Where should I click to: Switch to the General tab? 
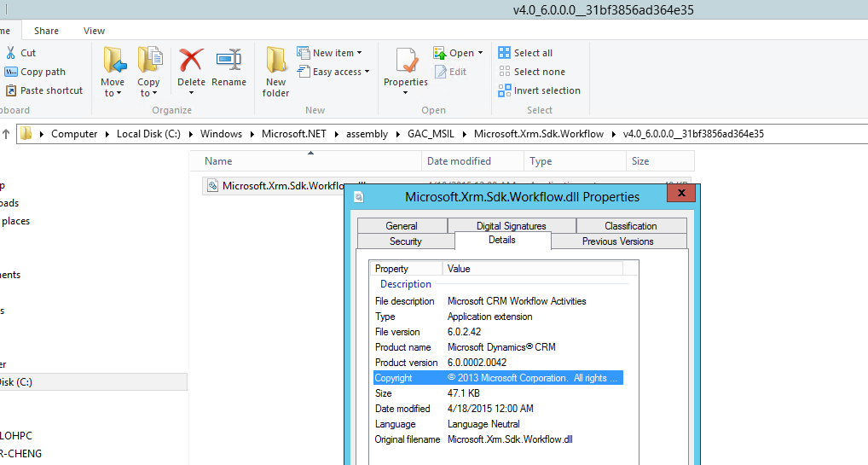click(402, 225)
